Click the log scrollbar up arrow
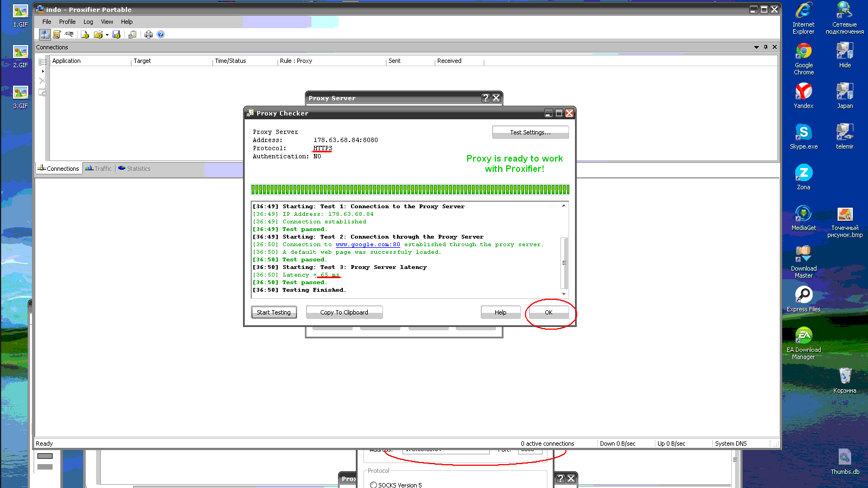The height and width of the screenshot is (488, 868). point(564,206)
